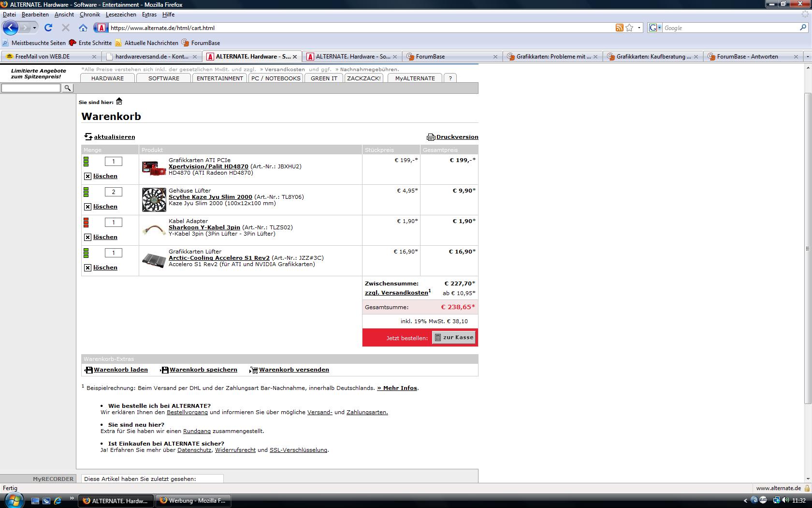Click the home icon in the toolbar
Image resolution: width=812 pixels, height=508 pixels.
(83, 28)
